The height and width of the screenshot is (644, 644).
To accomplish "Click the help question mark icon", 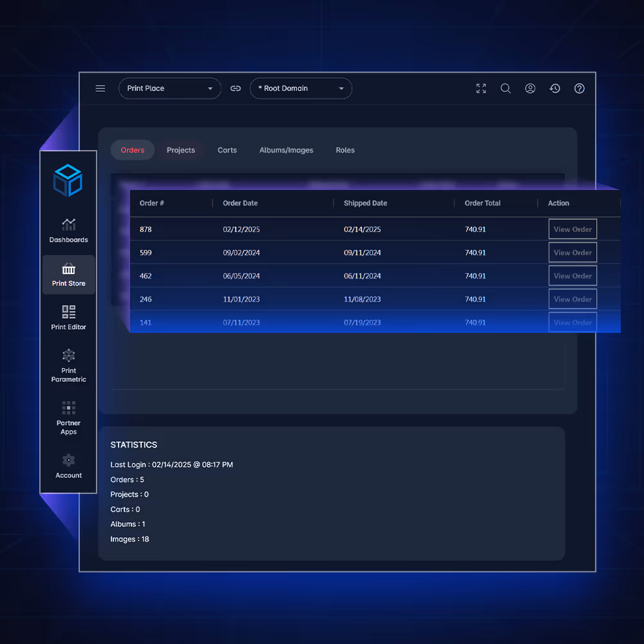I will tap(579, 88).
